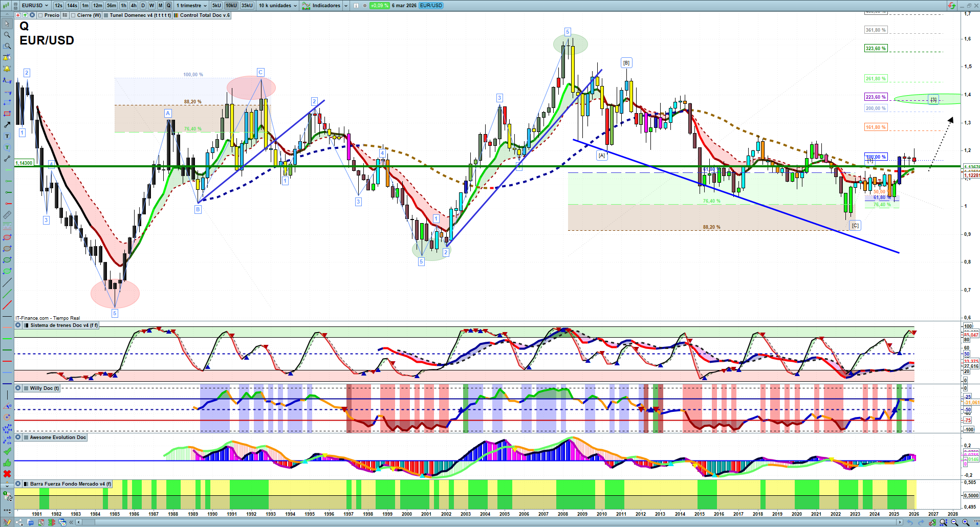This screenshot has height=527, width=980.
Task: Expand the arrow next to Indicadores
Action: 346,6
